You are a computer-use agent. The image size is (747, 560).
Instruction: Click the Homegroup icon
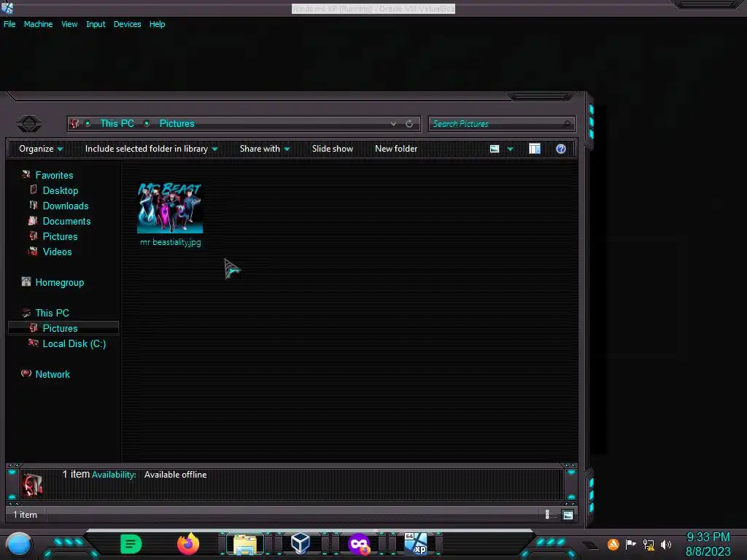26,282
